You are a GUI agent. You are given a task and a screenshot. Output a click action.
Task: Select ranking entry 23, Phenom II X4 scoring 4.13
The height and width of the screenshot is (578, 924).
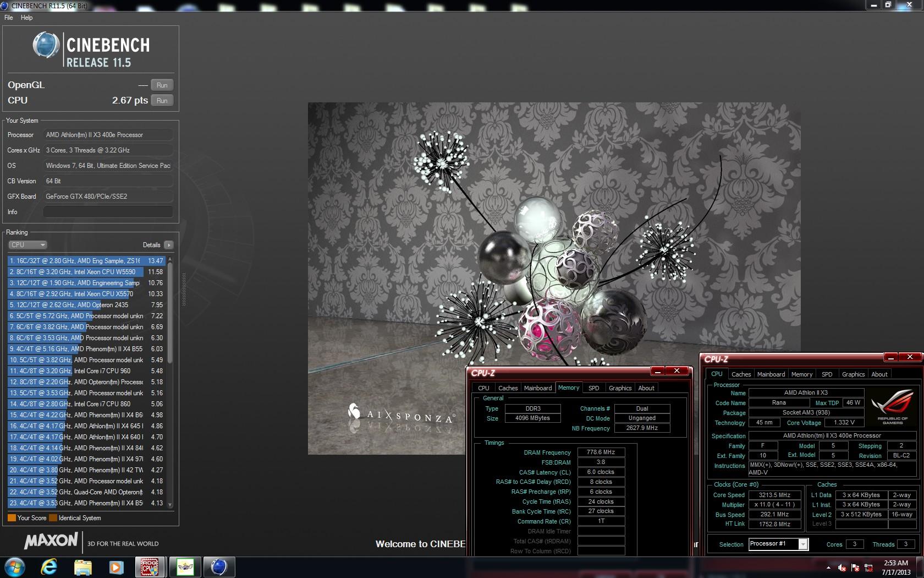click(87, 503)
